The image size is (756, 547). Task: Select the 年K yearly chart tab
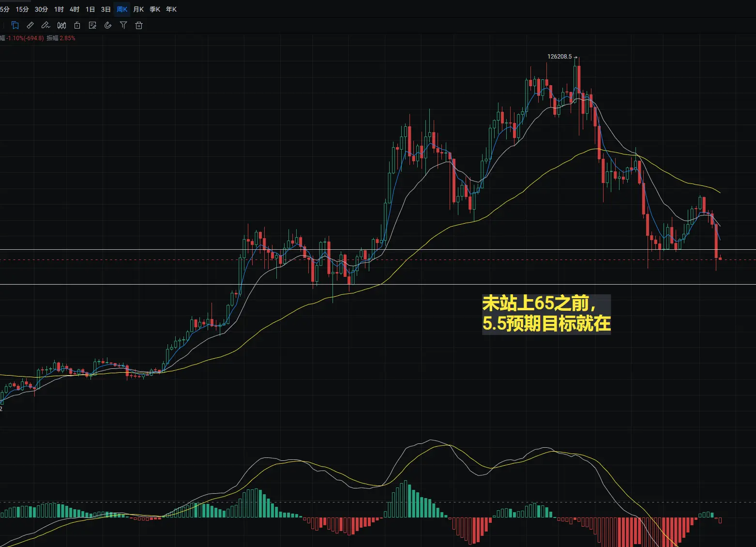point(171,9)
